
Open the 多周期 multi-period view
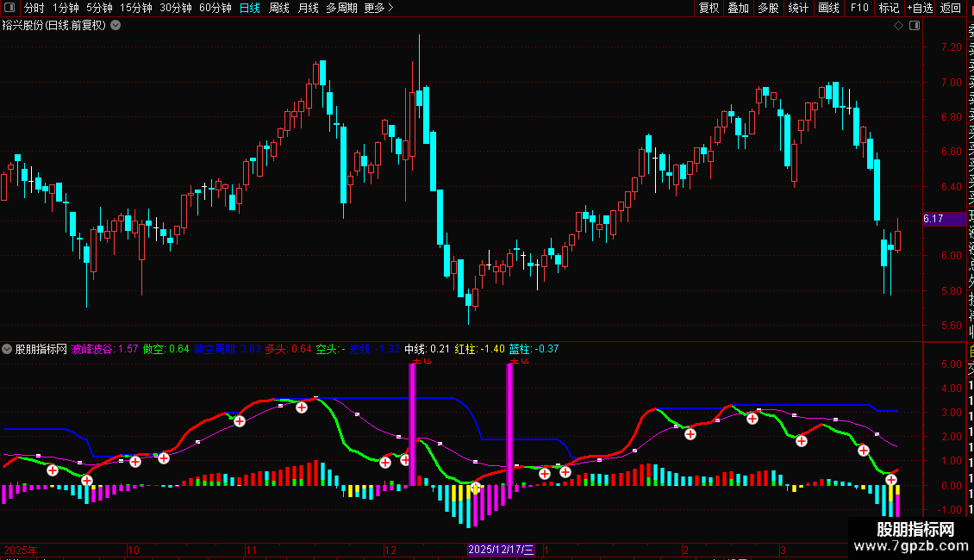[x=341, y=8]
